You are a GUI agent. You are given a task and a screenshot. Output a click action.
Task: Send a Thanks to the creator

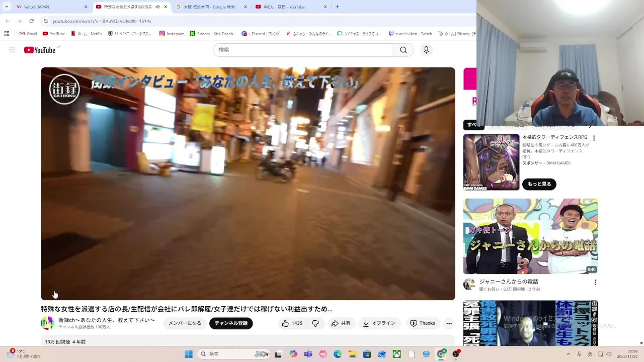[x=422, y=323]
